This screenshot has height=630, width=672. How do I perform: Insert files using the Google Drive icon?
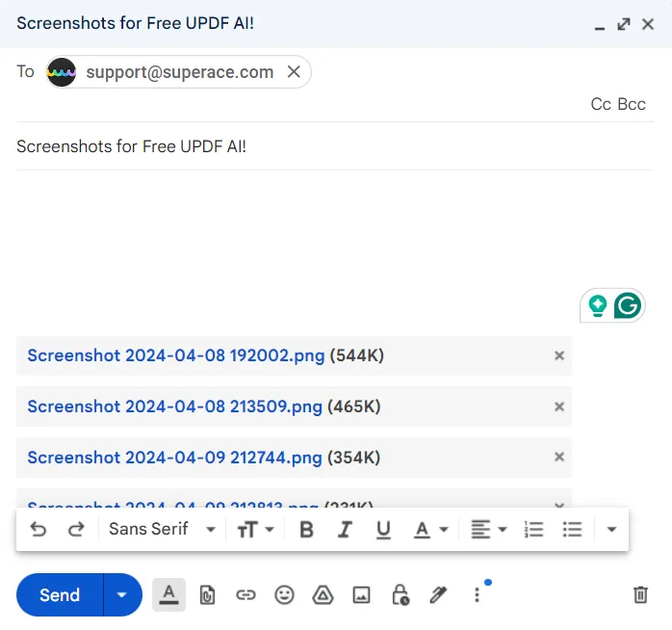point(323,595)
